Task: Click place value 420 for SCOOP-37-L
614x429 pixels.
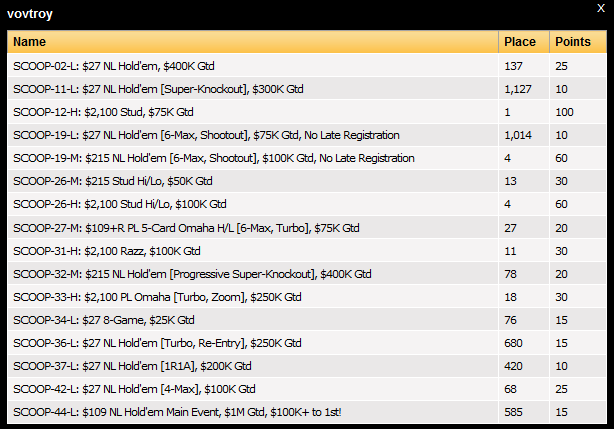Action: [x=513, y=366]
